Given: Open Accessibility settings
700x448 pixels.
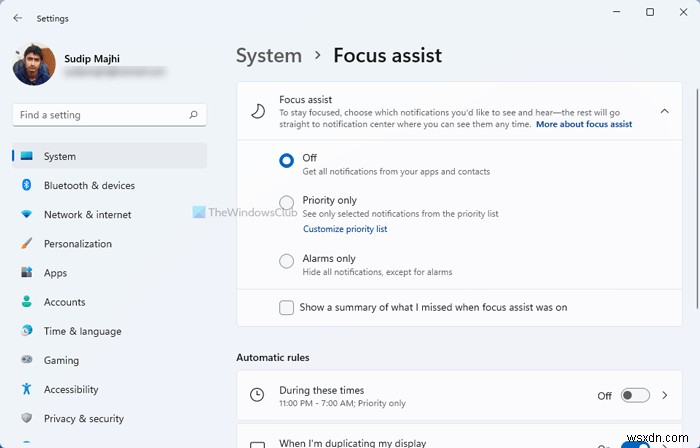Looking at the screenshot, I should [x=109, y=389].
